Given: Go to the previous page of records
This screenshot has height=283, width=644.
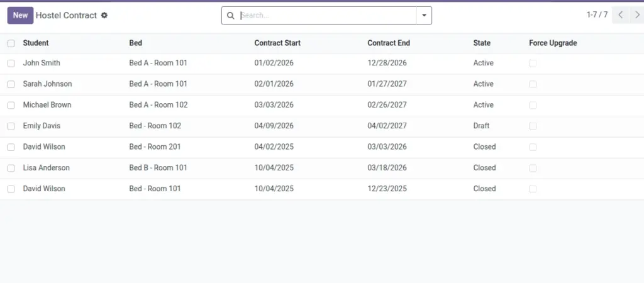Looking at the screenshot, I should click(x=621, y=15).
